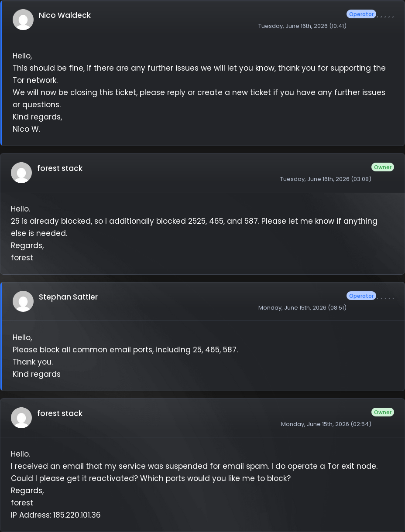This screenshot has width=405, height=532.
Task: Open the Nico Waldeck name link
Action: [65, 15]
